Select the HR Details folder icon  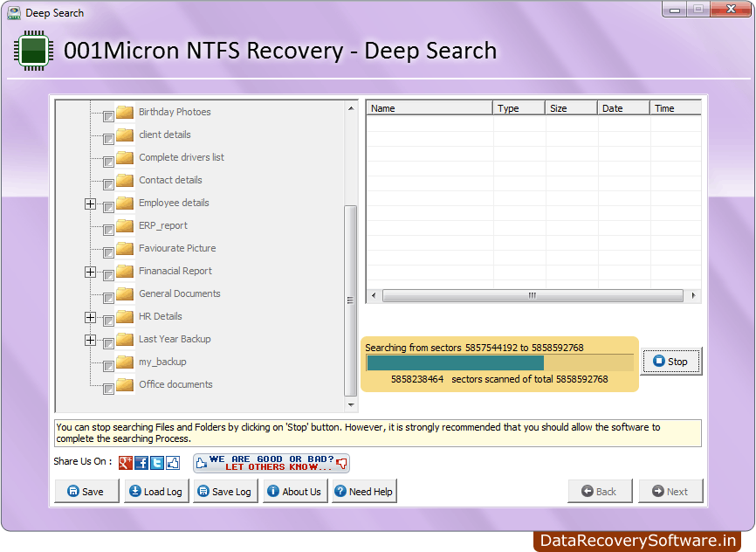(x=125, y=316)
